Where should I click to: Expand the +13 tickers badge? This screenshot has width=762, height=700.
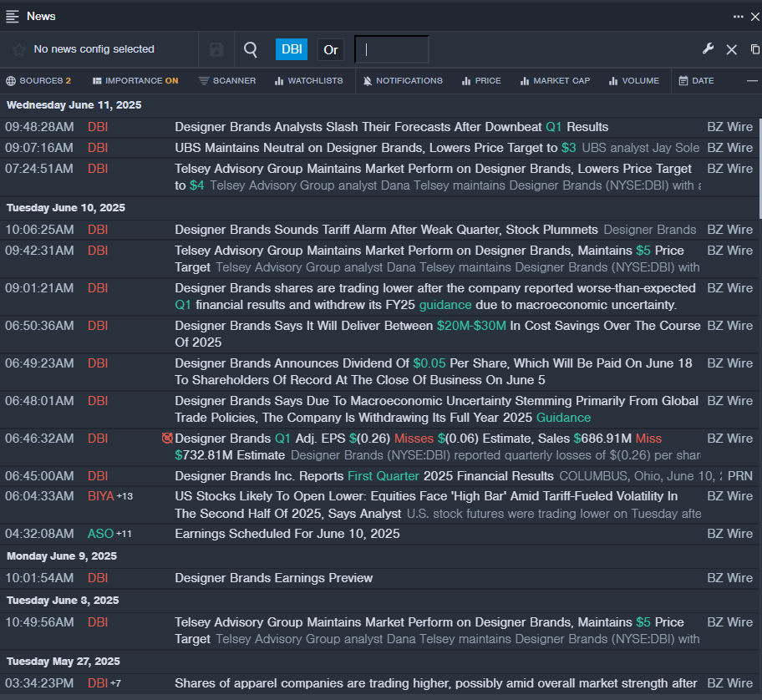pyautogui.click(x=124, y=496)
